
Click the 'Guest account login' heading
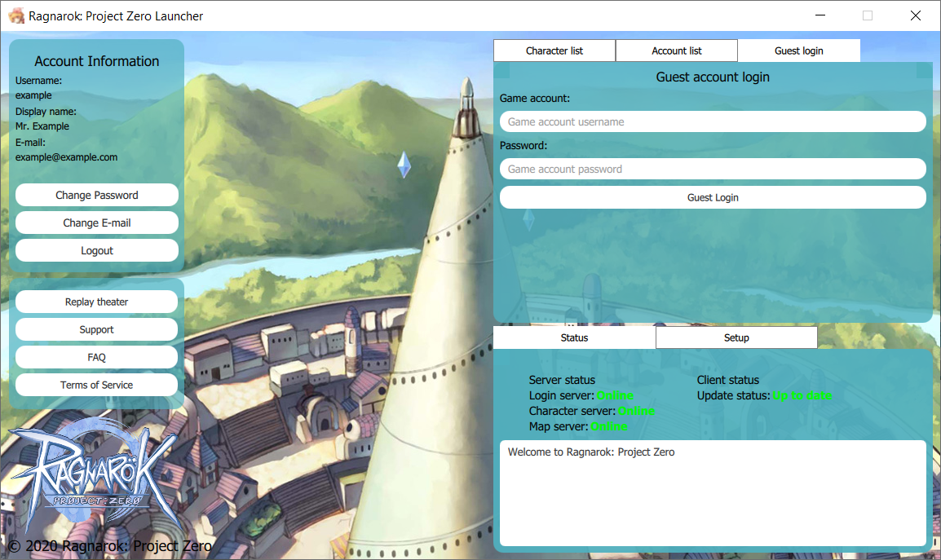(x=713, y=77)
